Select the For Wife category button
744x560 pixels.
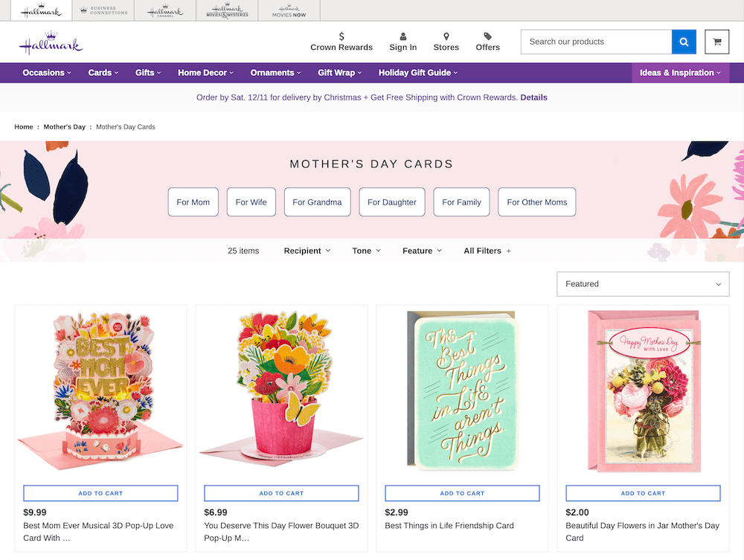251,202
